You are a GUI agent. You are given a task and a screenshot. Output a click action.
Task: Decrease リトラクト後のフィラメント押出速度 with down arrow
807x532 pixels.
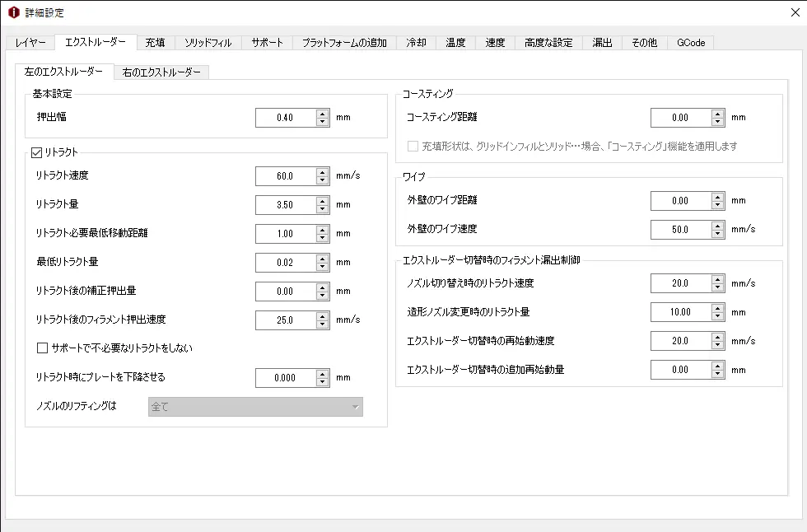(322, 324)
